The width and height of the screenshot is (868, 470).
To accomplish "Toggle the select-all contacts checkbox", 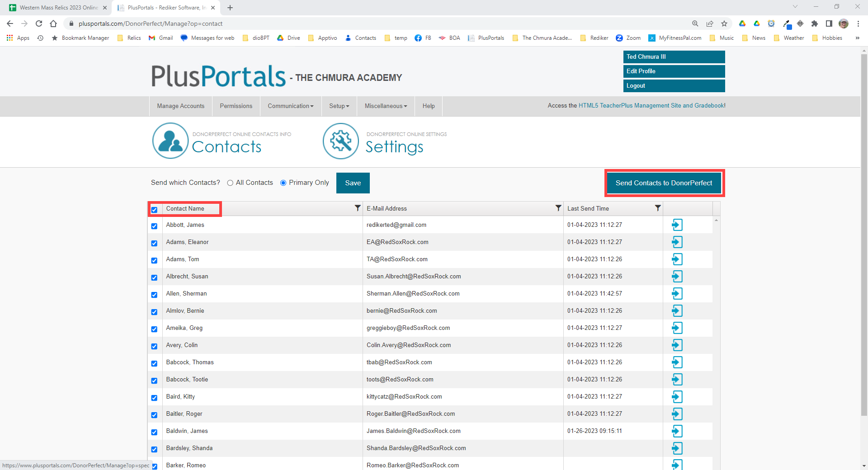I will point(154,210).
